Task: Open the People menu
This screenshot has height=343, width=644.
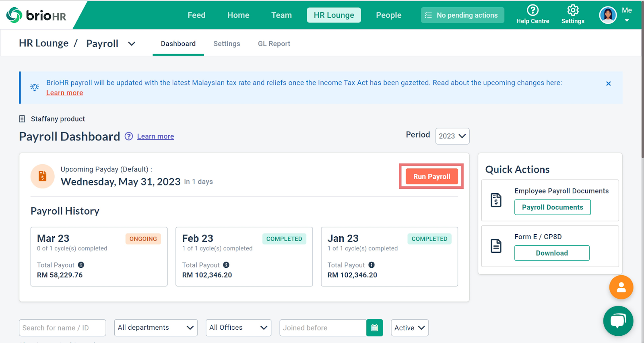Action: [x=388, y=15]
